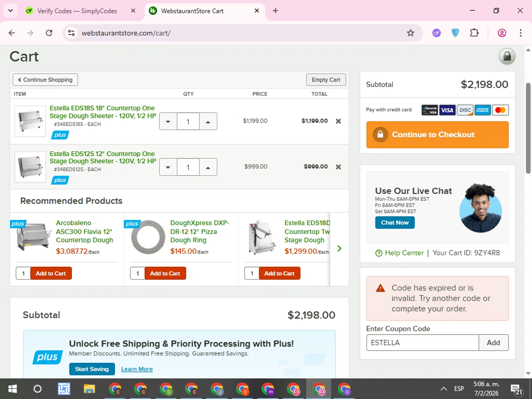Open notification center with 21 badge
This screenshot has height=399, width=532.
click(x=517, y=389)
